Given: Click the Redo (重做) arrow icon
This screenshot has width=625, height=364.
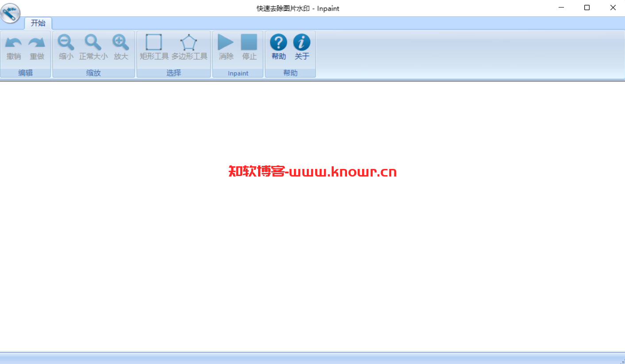Looking at the screenshot, I should click(37, 42).
